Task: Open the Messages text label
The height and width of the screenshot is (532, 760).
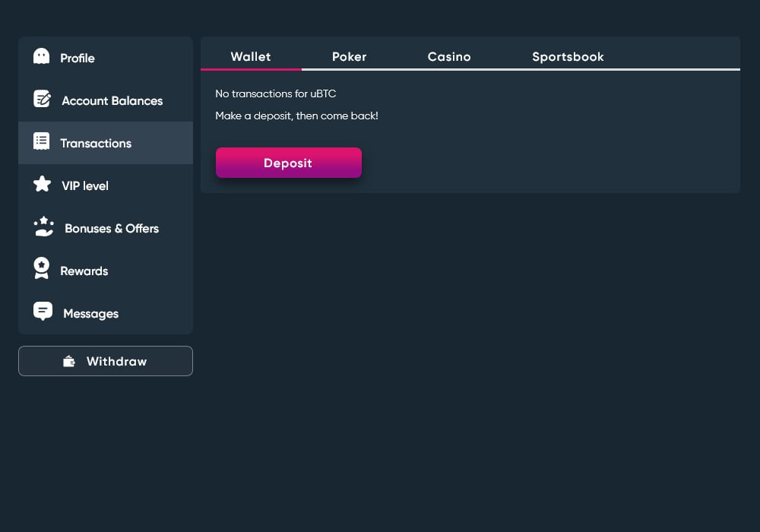Action: click(91, 314)
